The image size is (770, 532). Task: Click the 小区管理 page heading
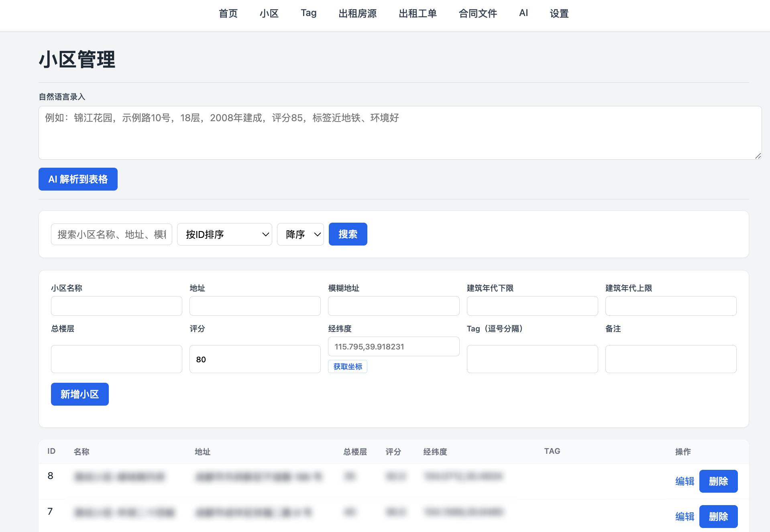click(77, 59)
